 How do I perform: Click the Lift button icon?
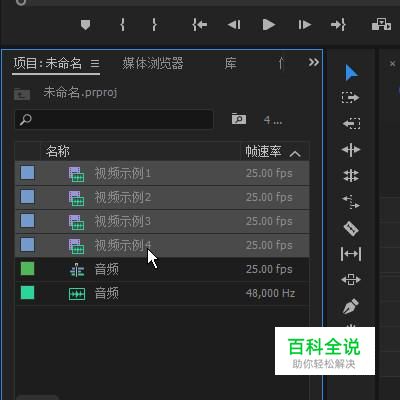[381, 24]
